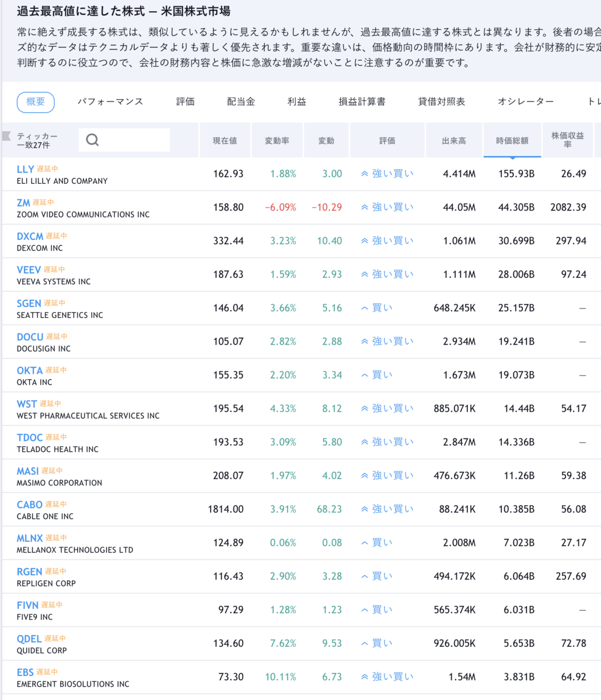Click QDEL's 買い rating
Viewport: 601px width, 700px height.
(377, 643)
